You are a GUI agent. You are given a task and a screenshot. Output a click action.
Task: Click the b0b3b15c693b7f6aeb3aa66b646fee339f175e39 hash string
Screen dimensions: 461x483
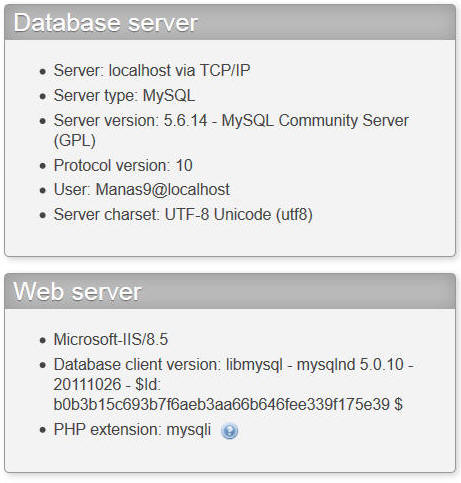(x=221, y=404)
